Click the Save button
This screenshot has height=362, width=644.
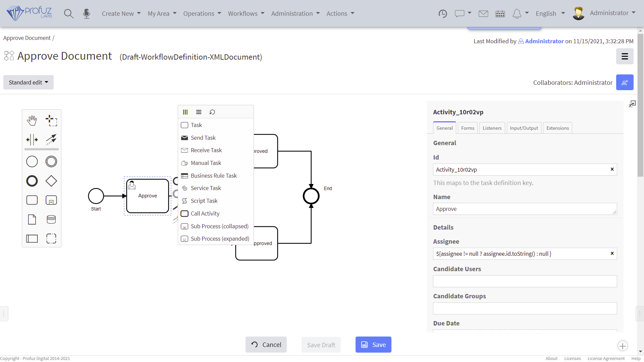(x=373, y=345)
